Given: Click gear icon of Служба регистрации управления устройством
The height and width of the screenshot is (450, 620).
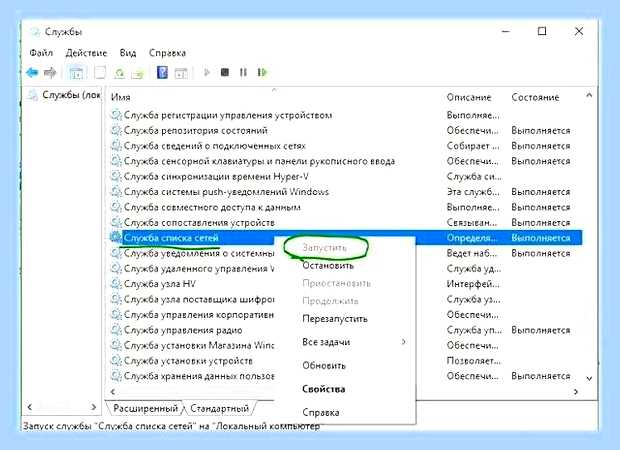Looking at the screenshot, I should coord(116,115).
